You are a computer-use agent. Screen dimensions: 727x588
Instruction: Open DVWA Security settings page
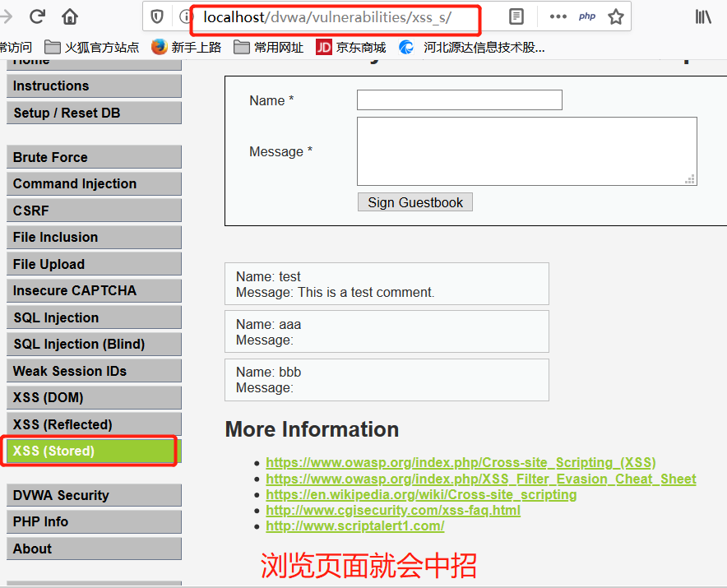[94, 495]
